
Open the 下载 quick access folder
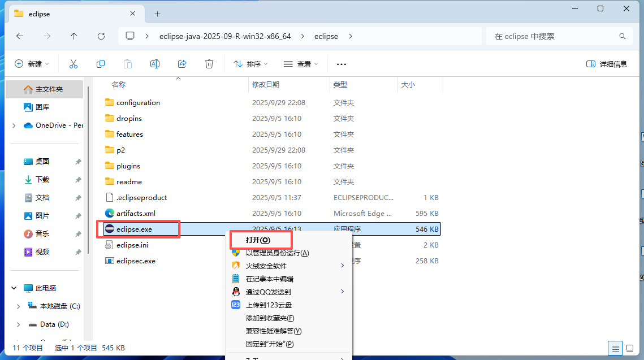tap(42, 180)
